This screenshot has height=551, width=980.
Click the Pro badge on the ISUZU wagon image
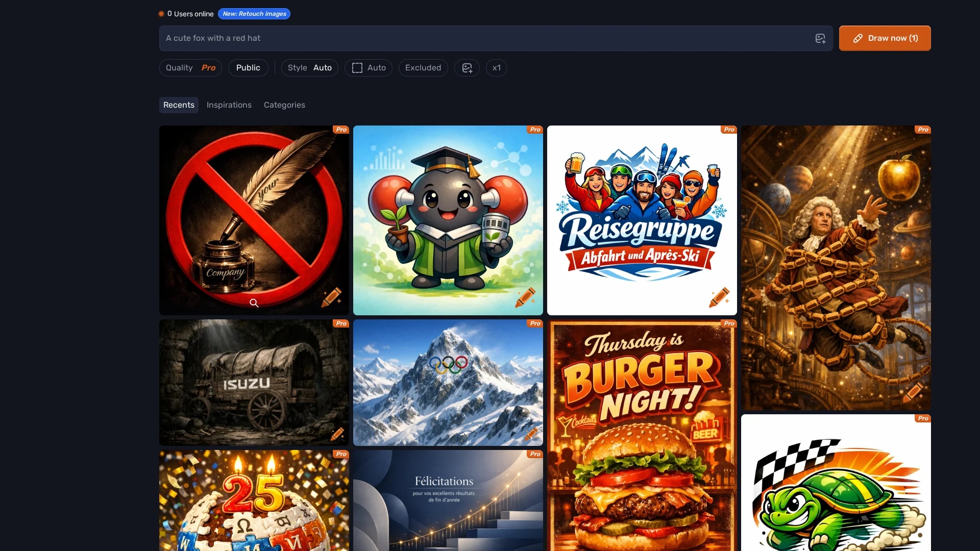341,323
